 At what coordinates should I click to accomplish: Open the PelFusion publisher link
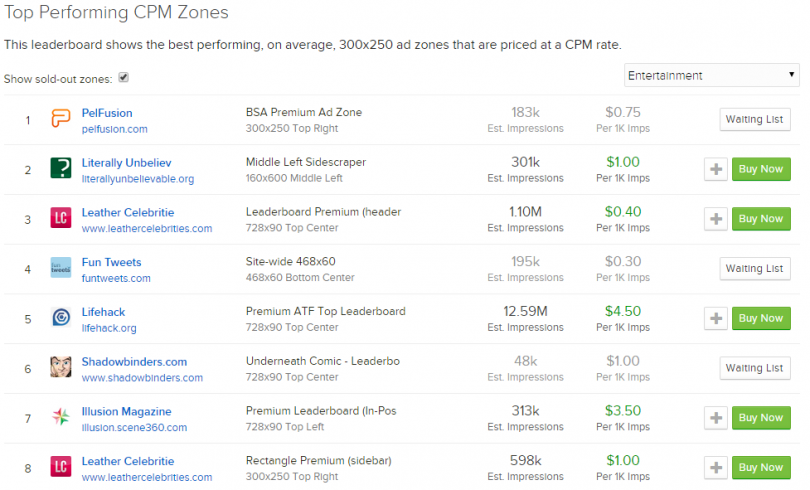point(107,113)
